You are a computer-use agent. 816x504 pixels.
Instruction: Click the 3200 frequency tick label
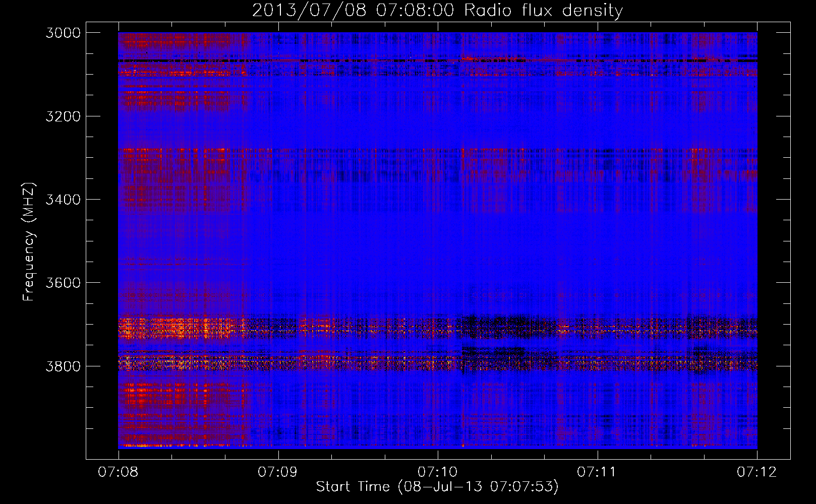click(63, 116)
